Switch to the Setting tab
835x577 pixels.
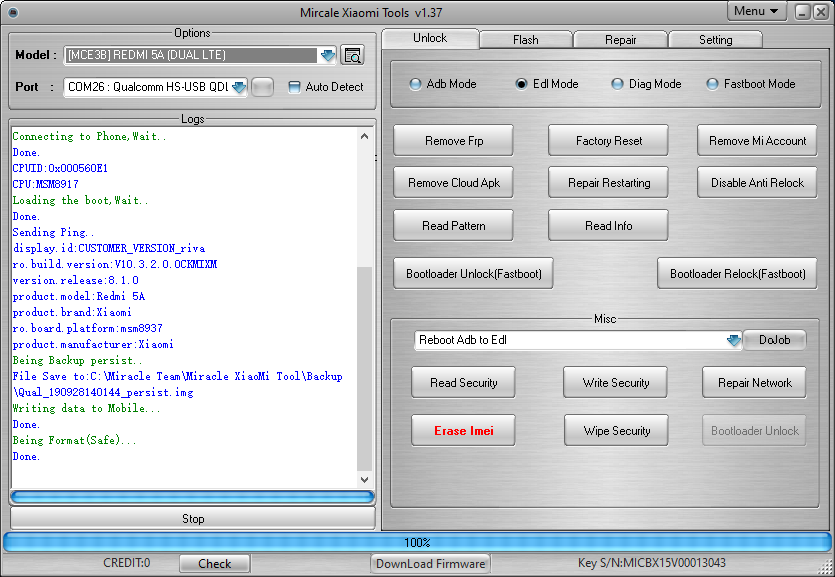point(715,40)
